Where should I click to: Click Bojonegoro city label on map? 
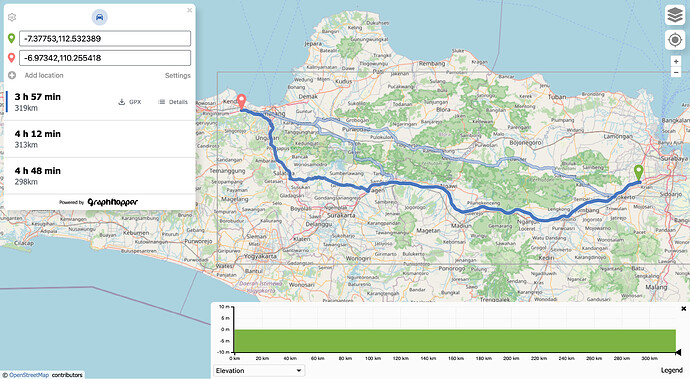point(525,143)
